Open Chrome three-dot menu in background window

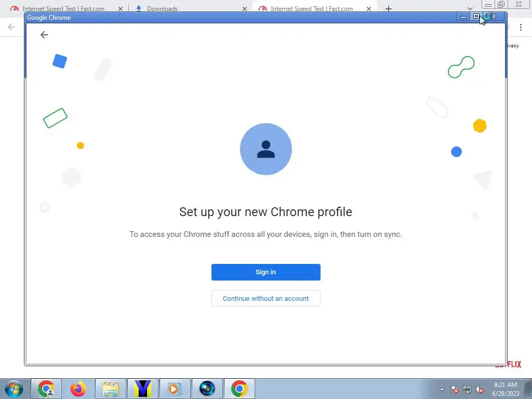point(521,27)
